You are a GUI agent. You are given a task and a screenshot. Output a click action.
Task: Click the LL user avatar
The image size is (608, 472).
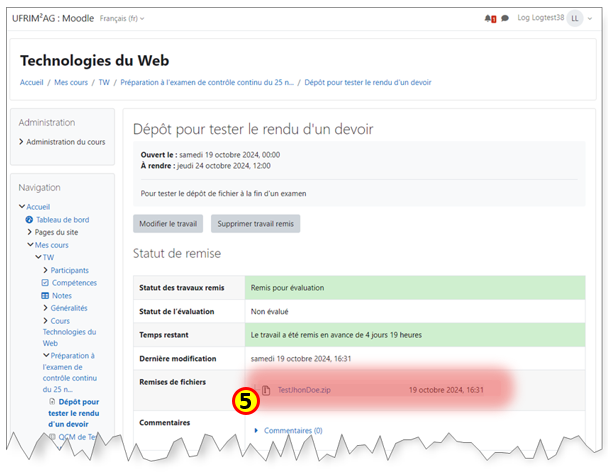click(574, 18)
